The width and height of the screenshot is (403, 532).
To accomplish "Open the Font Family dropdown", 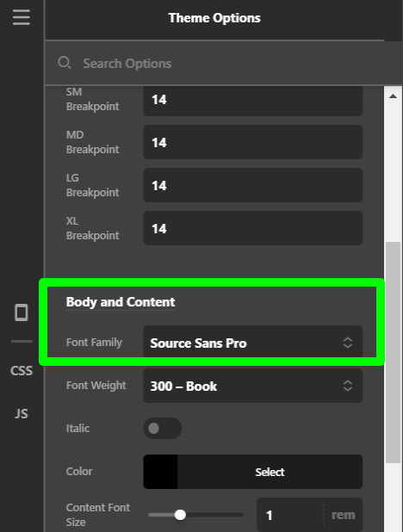I will click(x=253, y=343).
